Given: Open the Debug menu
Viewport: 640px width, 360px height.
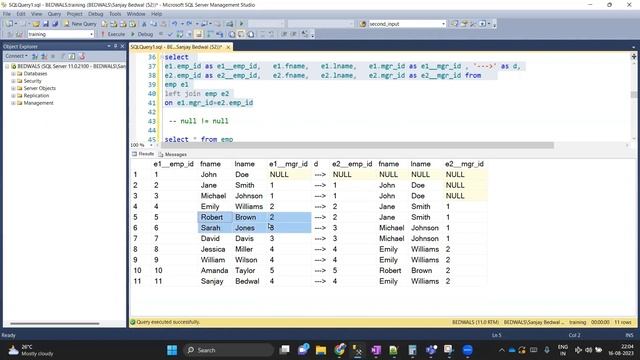Looking at the screenshot, I should coord(96,14).
